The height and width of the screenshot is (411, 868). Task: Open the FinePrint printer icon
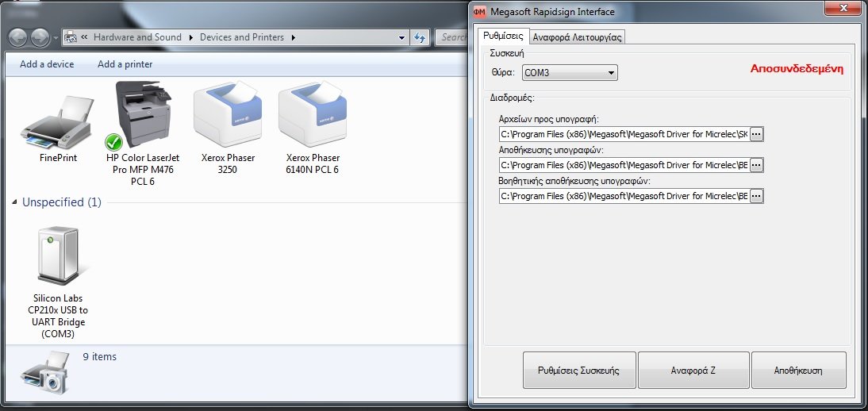[x=58, y=123]
